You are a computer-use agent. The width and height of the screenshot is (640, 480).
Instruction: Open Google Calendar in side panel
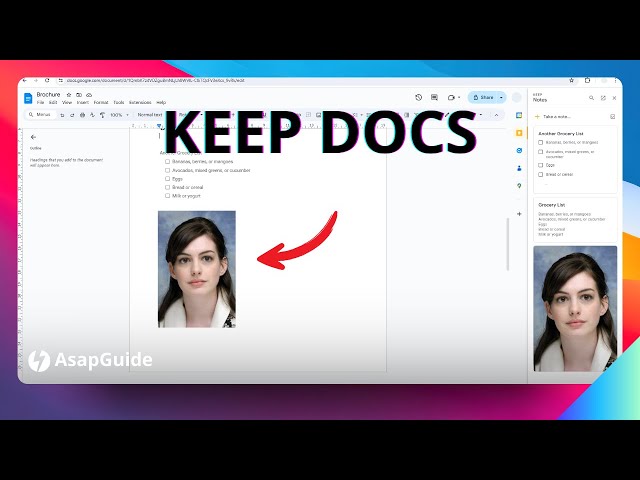(x=519, y=115)
